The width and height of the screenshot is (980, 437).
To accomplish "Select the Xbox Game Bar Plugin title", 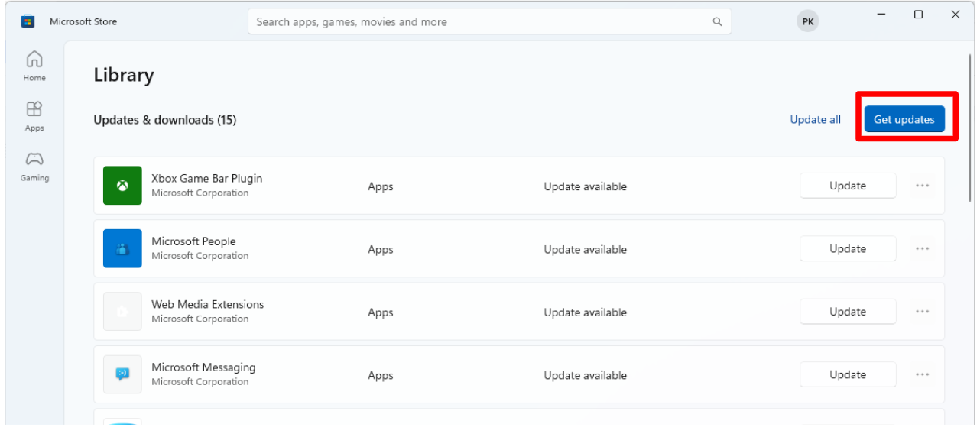I will click(207, 179).
